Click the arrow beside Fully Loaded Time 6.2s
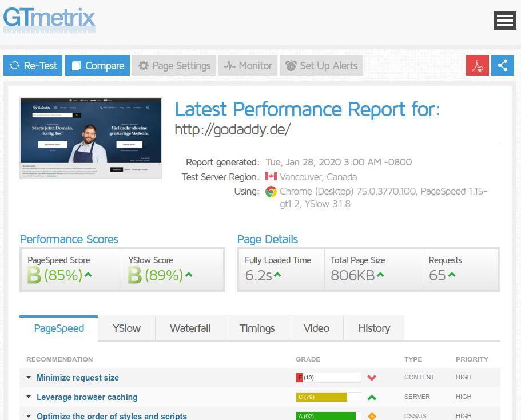This screenshot has width=521, height=420. point(277,275)
